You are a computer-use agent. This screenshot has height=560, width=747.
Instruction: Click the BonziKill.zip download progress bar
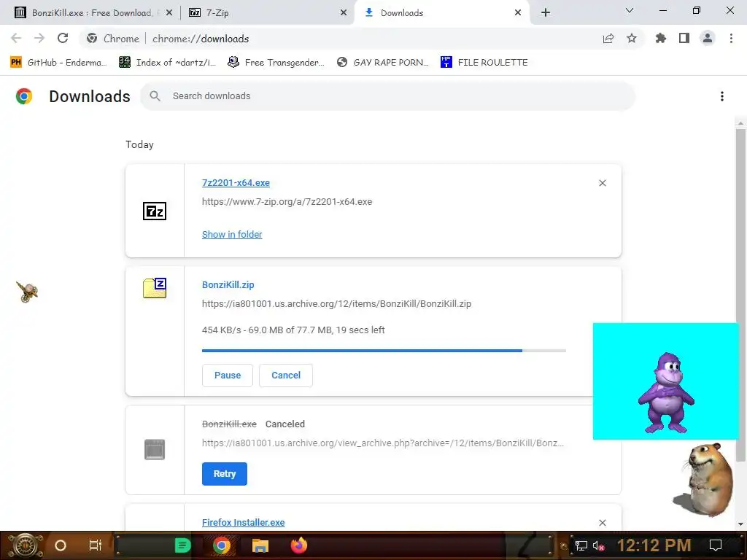(384, 351)
